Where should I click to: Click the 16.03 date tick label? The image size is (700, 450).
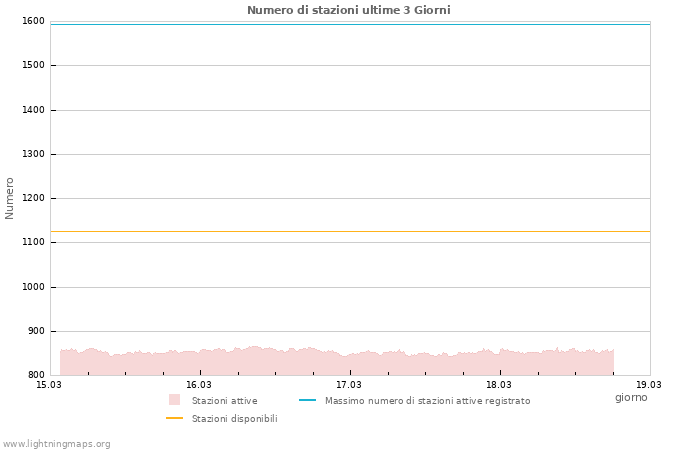click(199, 384)
